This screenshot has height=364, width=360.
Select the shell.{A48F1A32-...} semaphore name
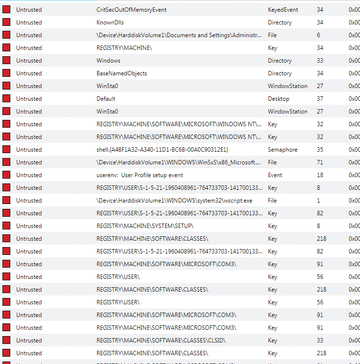162,150
